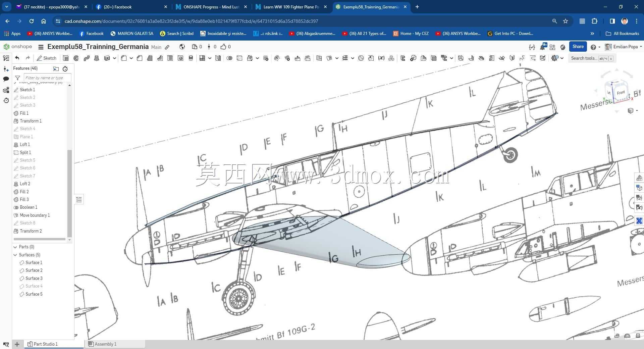Expand the Transform tool dropdown arrow

[x=257, y=58]
